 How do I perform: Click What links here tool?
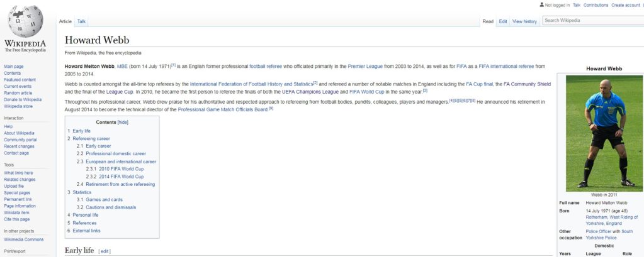tap(18, 173)
